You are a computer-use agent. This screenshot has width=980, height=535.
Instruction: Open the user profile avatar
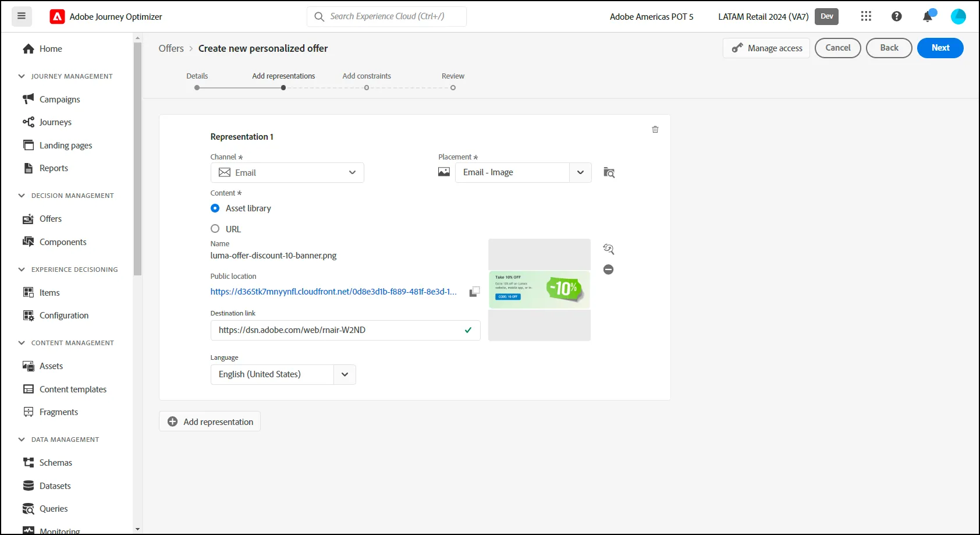click(x=958, y=16)
